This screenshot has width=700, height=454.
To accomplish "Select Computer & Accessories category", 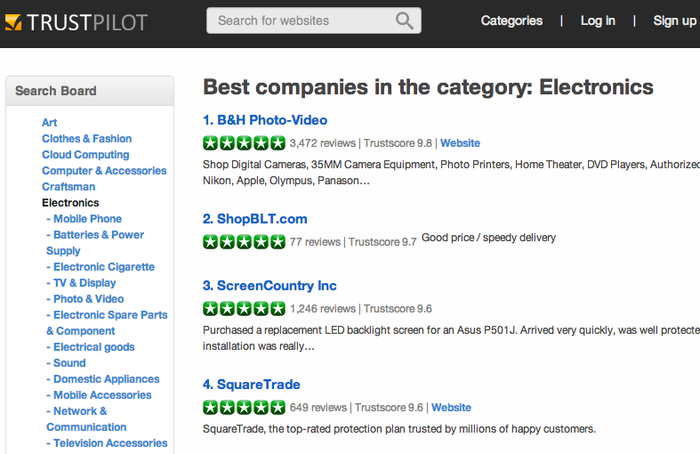I will [104, 171].
